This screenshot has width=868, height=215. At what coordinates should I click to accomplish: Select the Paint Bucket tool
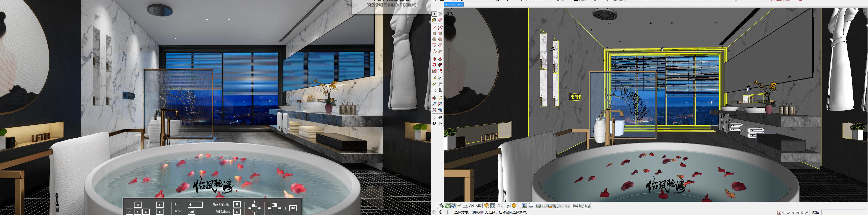click(x=434, y=20)
